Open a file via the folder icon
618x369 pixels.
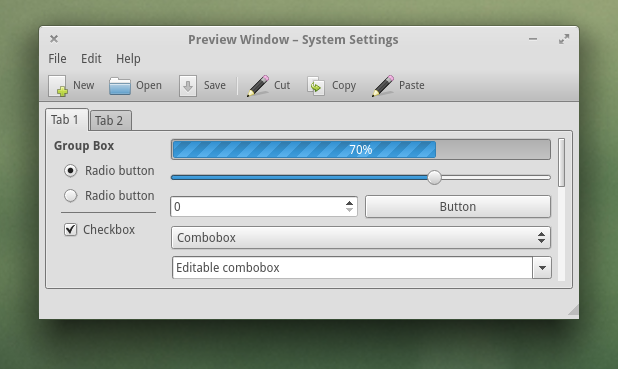[120, 86]
